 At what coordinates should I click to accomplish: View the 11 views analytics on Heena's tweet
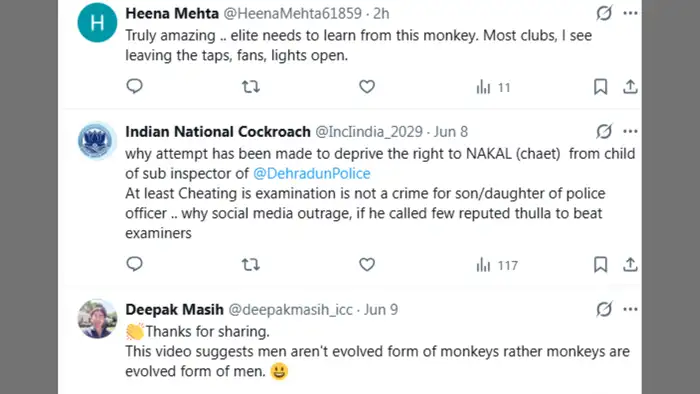pyautogui.click(x=493, y=87)
